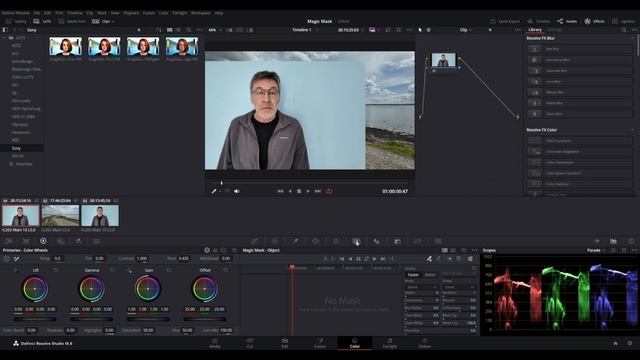The height and width of the screenshot is (360, 640).
Task: Open the Color Wheels primaries palette icon
Action: pyautogui.click(x=43, y=241)
